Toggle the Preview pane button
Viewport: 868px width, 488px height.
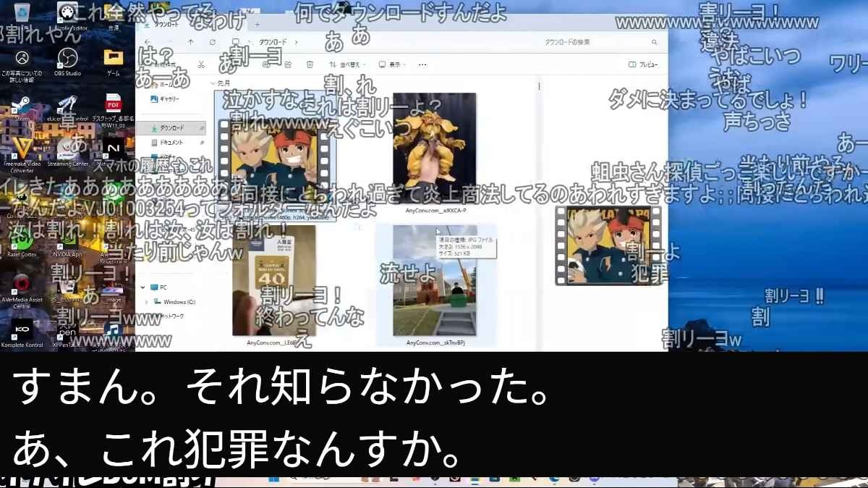(x=643, y=64)
